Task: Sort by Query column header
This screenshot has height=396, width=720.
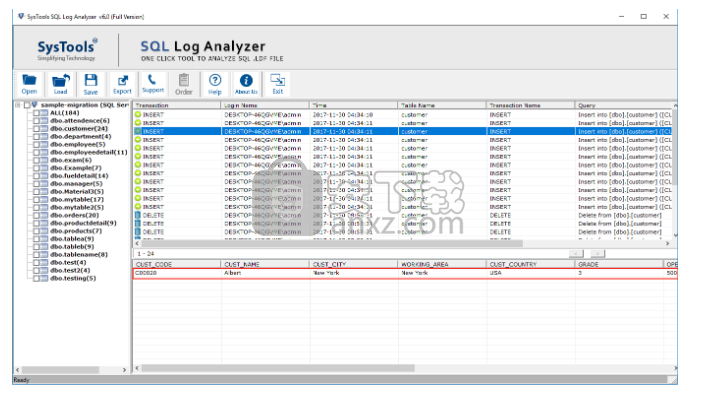Action: coord(624,105)
